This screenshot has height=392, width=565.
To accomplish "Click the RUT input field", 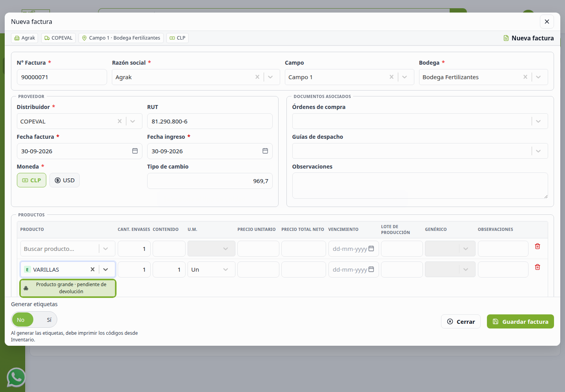I will coord(210,121).
